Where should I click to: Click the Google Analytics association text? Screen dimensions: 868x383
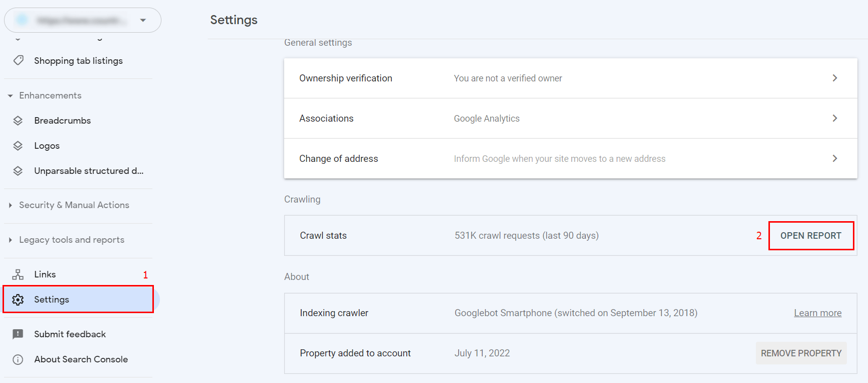tap(487, 119)
